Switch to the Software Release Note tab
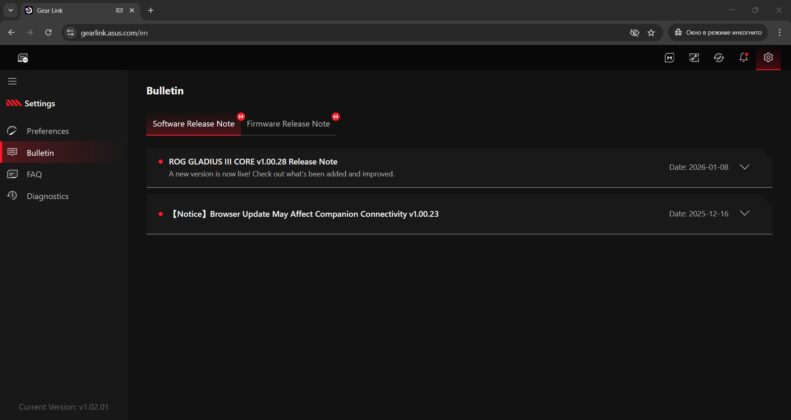Image resolution: width=791 pixels, height=420 pixels. click(193, 124)
